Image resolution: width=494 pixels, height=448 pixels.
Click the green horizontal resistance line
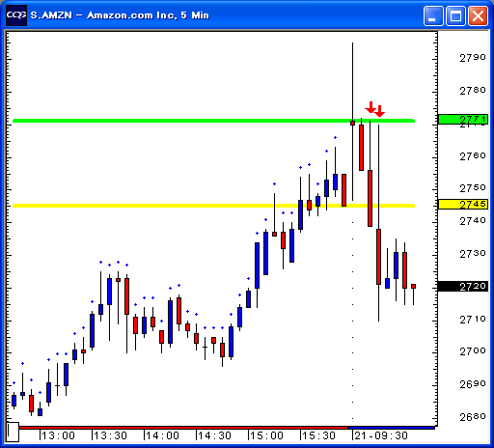click(x=213, y=121)
